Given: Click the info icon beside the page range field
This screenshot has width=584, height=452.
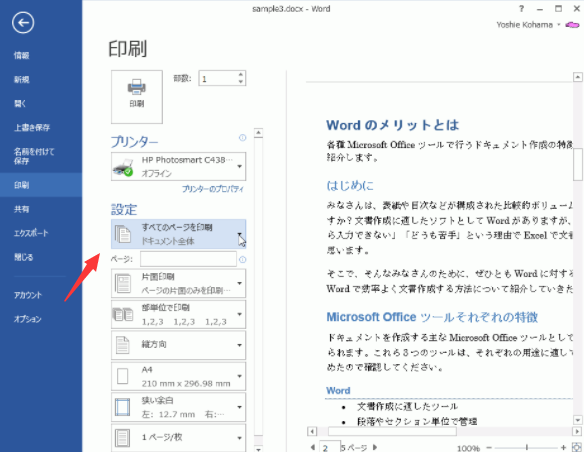Looking at the screenshot, I should tap(242, 260).
